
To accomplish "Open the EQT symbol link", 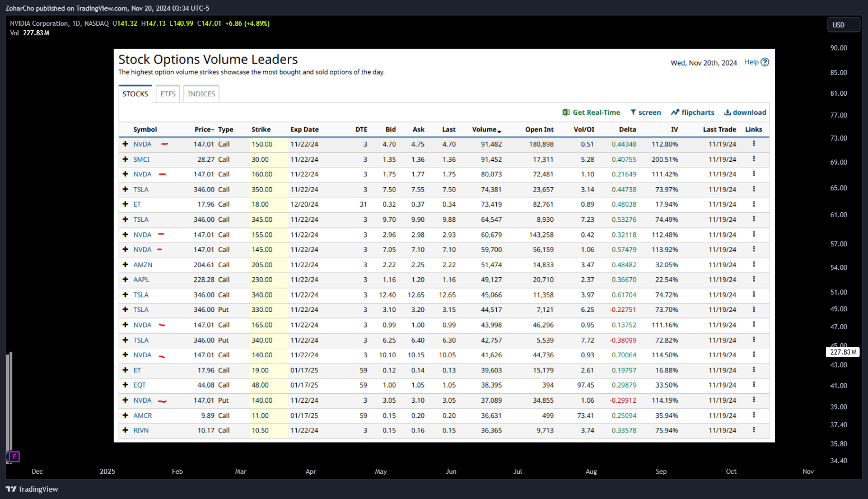I will (139, 385).
